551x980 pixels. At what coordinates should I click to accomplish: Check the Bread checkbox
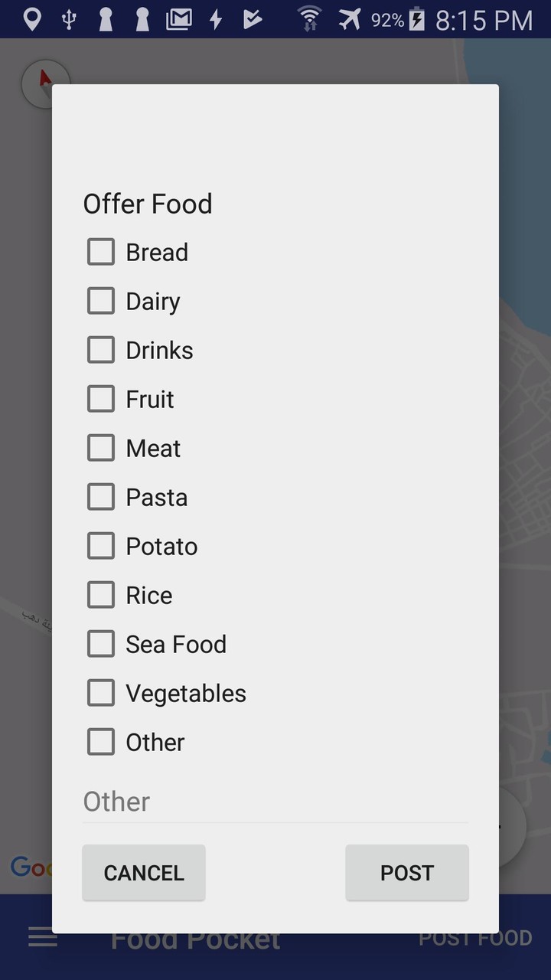pos(100,251)
